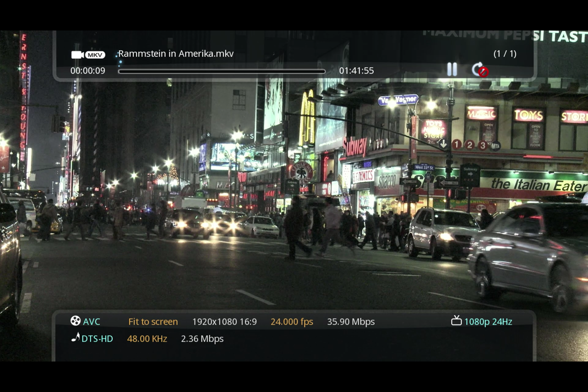Click the 1920x1080 16:9 resolution value

click(x=225, y=322)
